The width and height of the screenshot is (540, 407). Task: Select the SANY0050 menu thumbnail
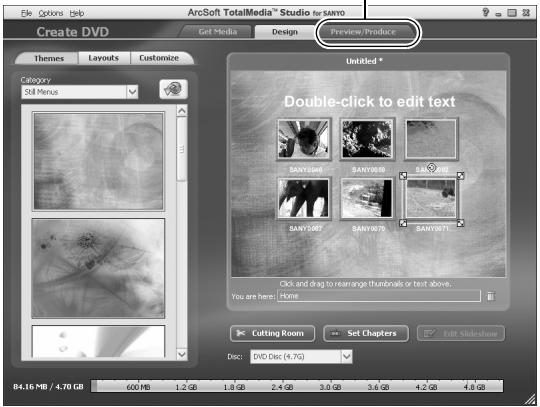coord(367,139)
